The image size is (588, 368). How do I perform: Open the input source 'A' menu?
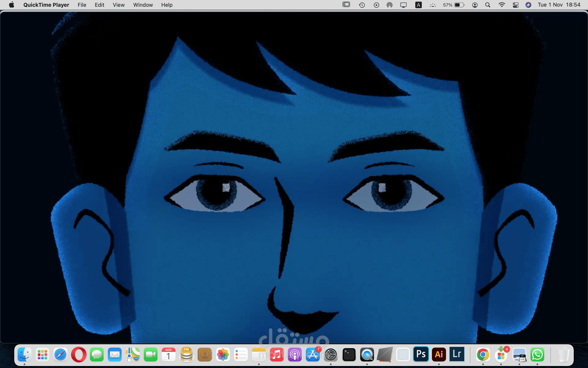tap(418, 5)
